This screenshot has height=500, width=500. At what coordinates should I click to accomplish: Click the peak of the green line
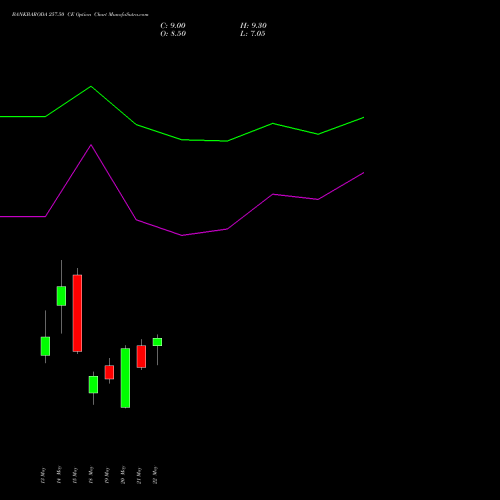click(91, 87)
